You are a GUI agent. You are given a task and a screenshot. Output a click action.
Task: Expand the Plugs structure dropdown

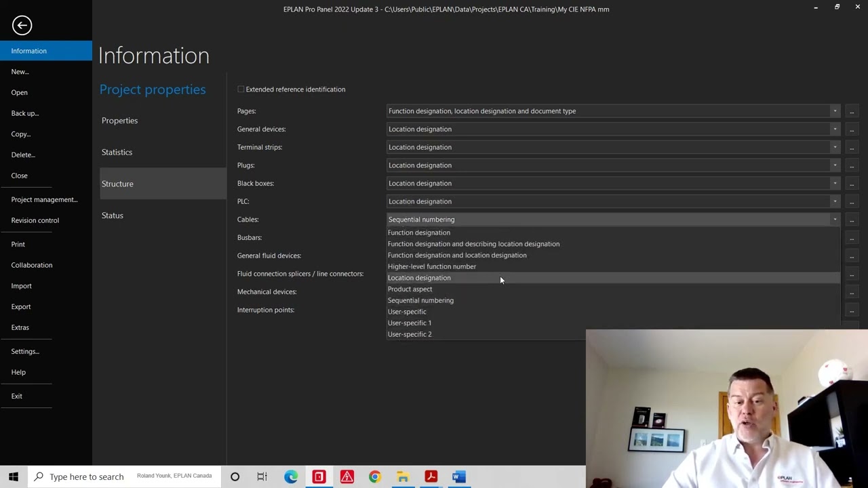835,165
